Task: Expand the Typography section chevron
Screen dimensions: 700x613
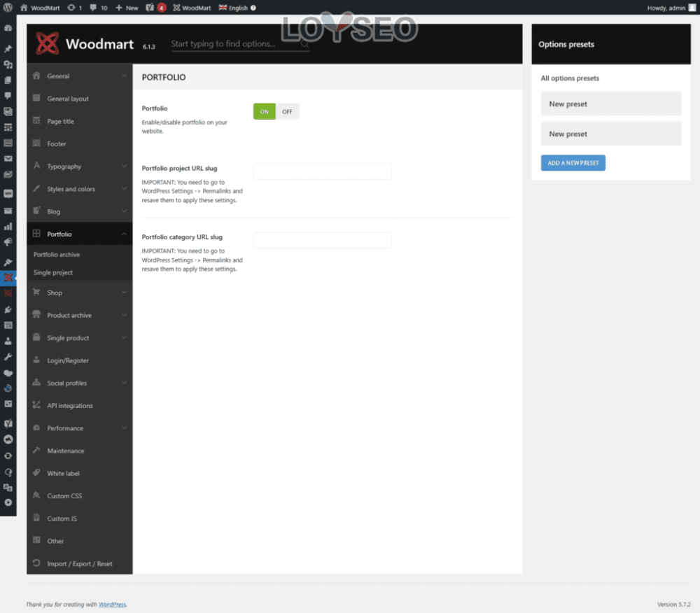Action: (x=124, y=166)
